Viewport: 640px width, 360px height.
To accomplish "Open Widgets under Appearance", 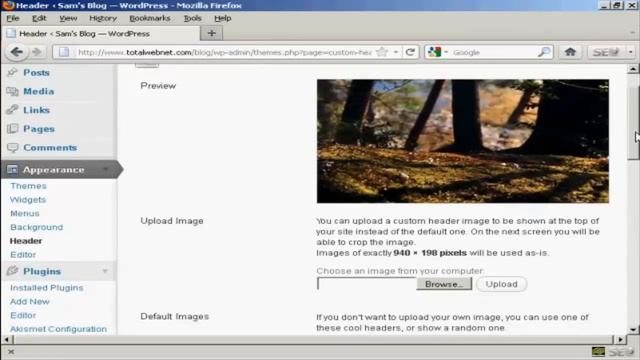I will point(28,200).
